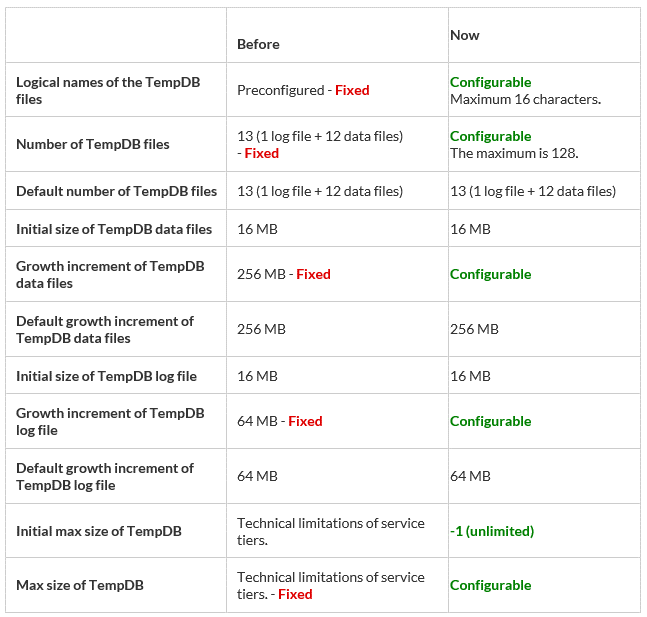Select 'Default number of TempDB files' label
The image size is (647, 617).
click(x=116, y=191)
